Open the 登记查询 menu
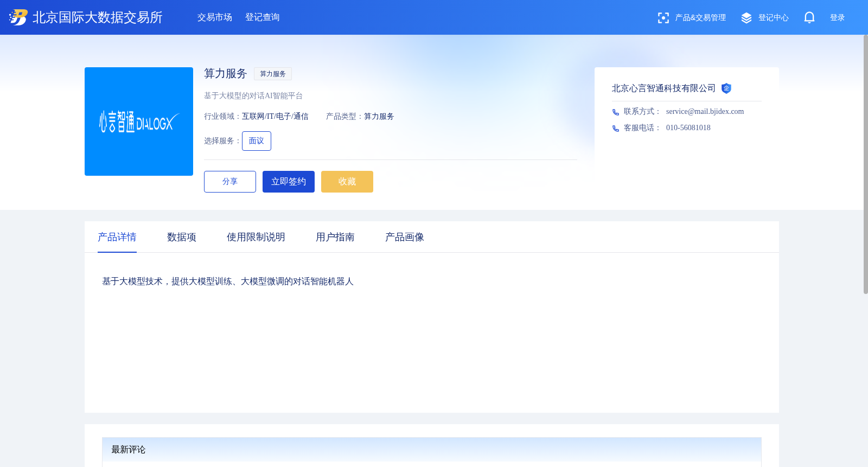Viewport: 868px width, 467px height. point(263,17)
